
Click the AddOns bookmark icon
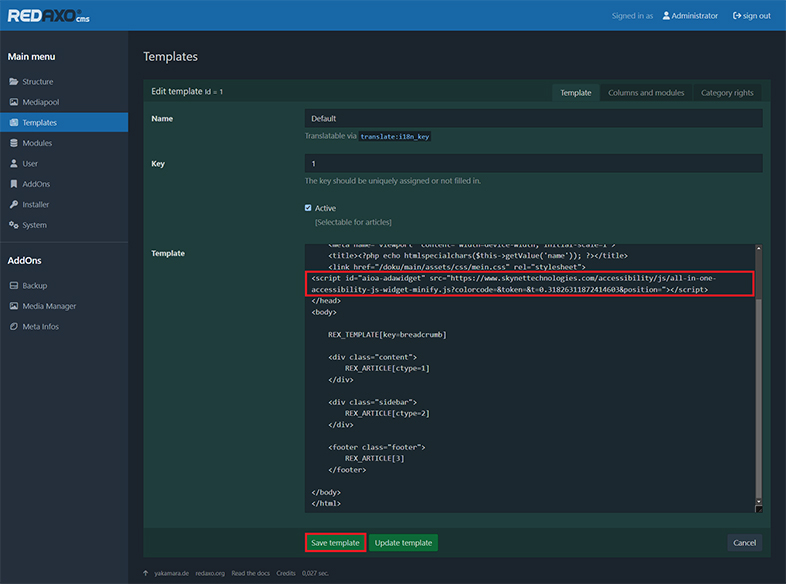[14, 184]
